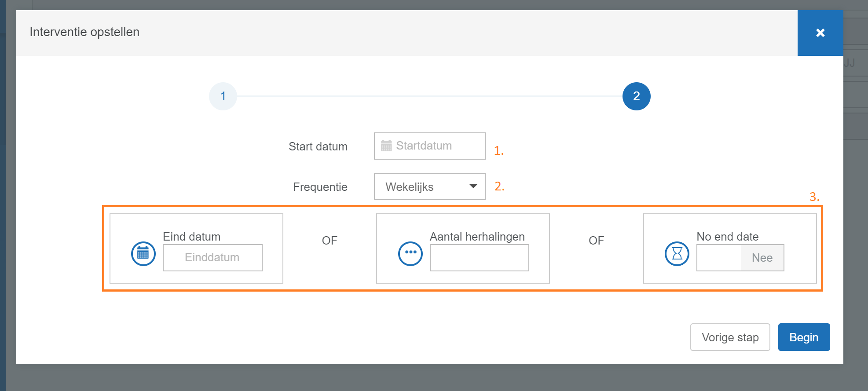Viewport: 868px width, 391px height.
Task: Click the three-dots icon for Aantal herhalingen
Action: click(410, 254)
